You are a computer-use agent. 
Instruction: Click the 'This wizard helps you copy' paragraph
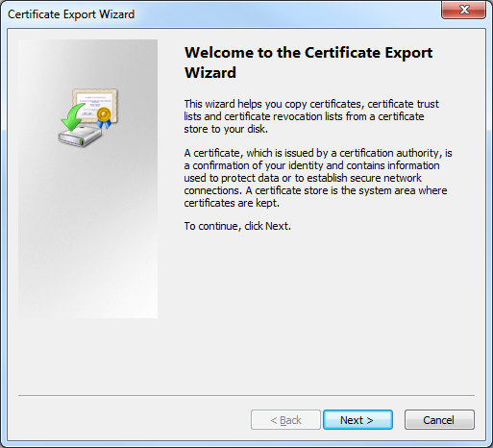click(x=311, y=116)
